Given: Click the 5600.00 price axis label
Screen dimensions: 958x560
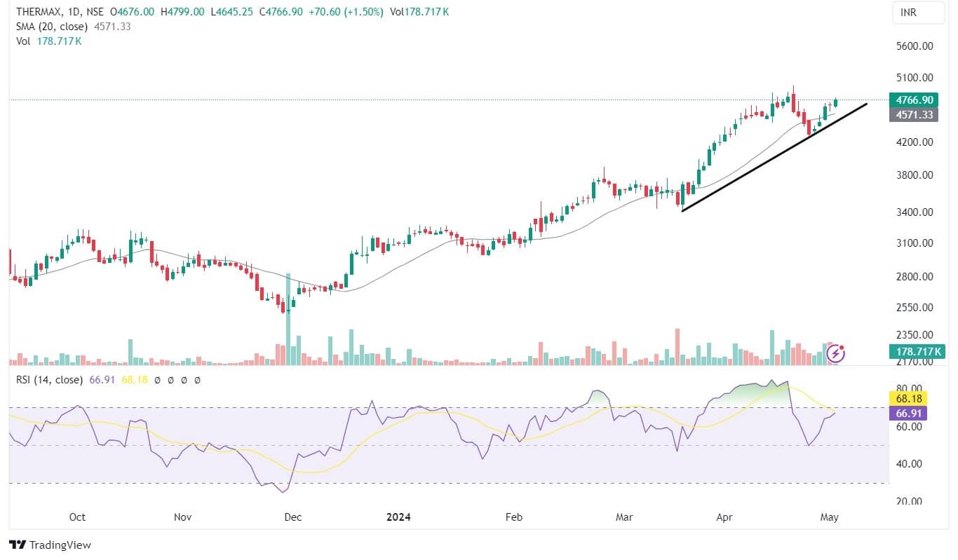Looking at the screenshot, I should 915,46.
